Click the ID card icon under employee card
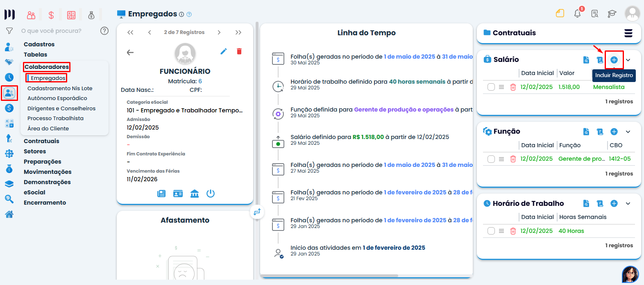 (x=178, y=194)
